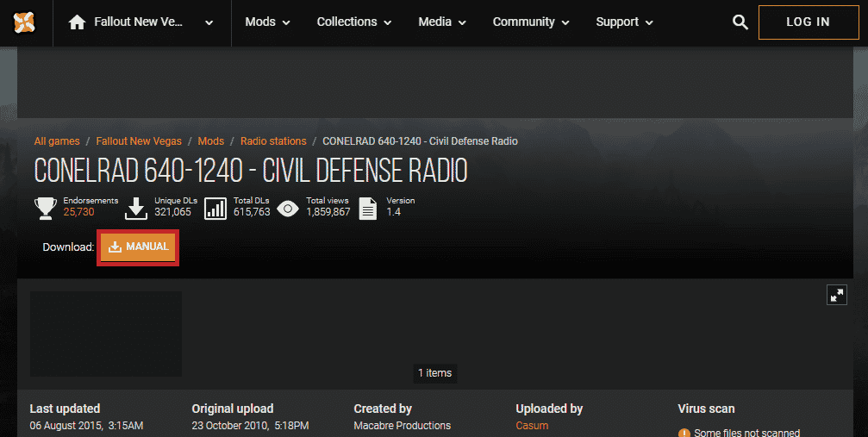Click 'Some files not scanned' text
868x437 pixels.
746,433
